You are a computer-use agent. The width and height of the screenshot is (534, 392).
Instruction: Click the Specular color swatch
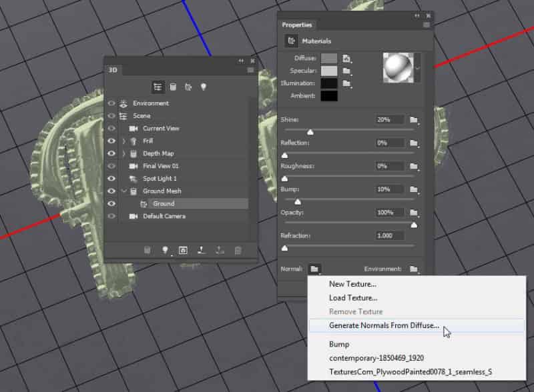coord(329,71)
